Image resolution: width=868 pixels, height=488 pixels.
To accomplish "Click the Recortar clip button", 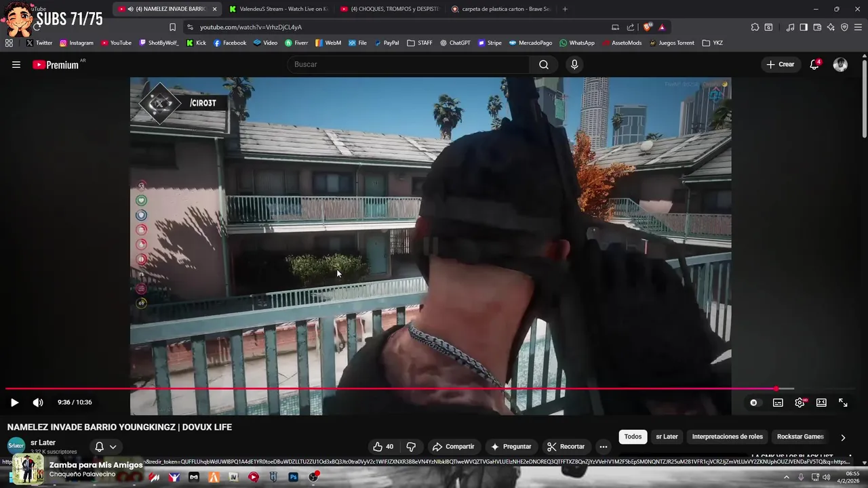I will tap(566, 447).
